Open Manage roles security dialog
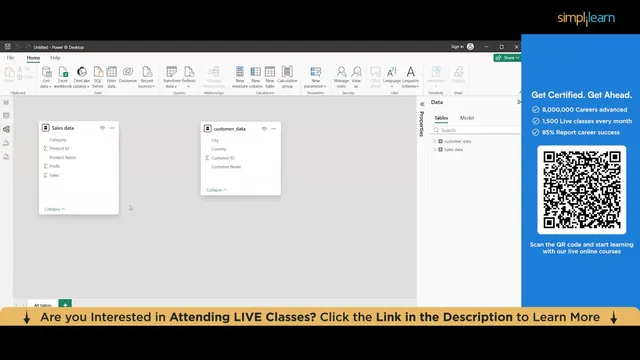The height and width of the screenshot is (360, 640). click(x=341, y=77)
